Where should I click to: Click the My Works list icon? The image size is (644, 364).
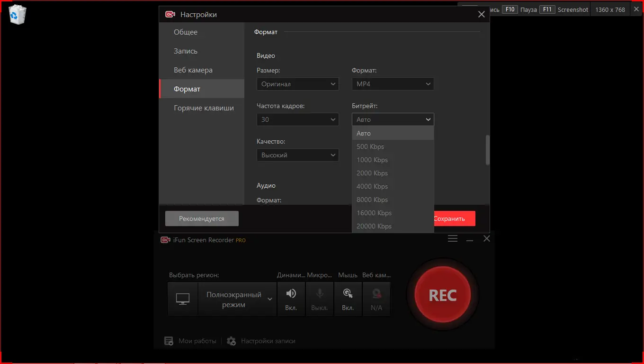coord(169,341)
